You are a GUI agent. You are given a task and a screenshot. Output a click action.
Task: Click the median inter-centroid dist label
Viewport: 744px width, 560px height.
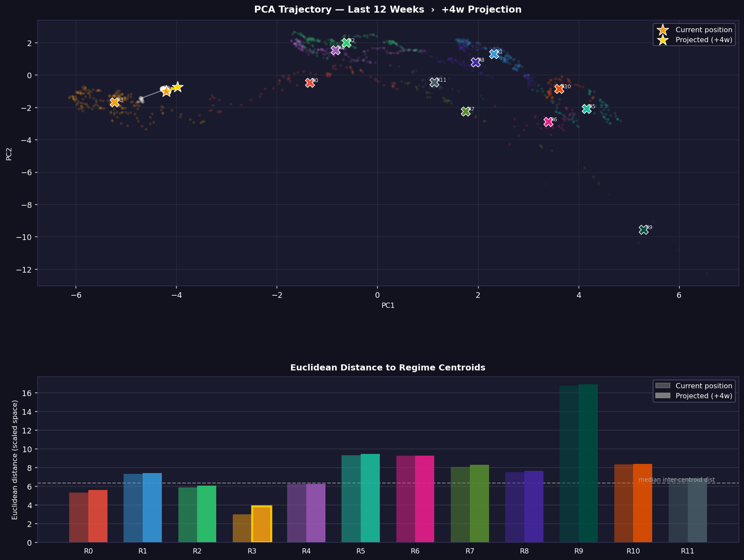click(677, 480)
